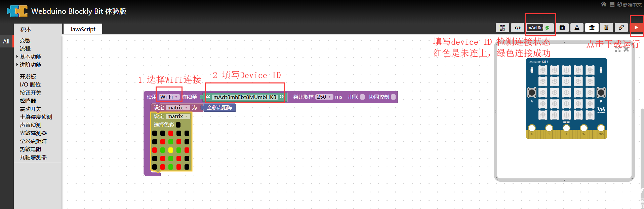Open the 全彩点矩阵 category in sidebar
The image size is (644, 209).
click(x=33, y=141)
